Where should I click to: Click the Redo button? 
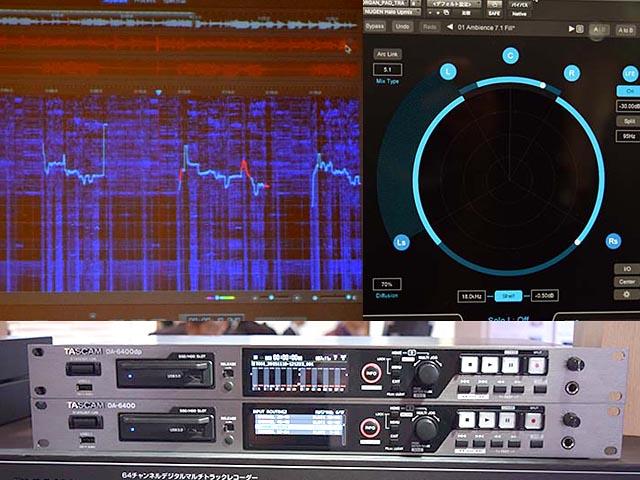(x=429, y=27)
